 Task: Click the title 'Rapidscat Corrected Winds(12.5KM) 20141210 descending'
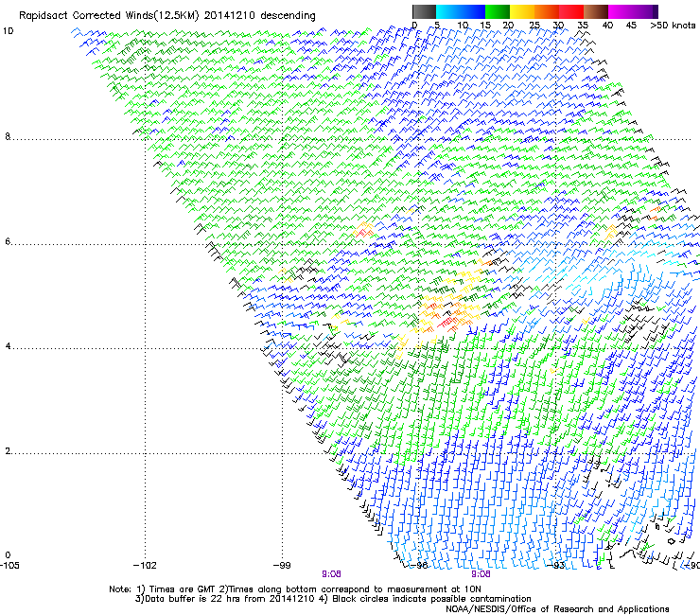coord(167,16)
